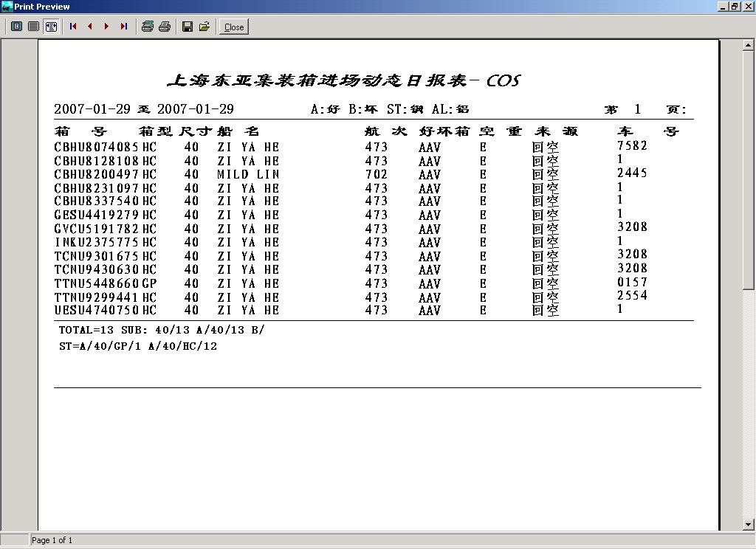Click the report title ending in COS

(344, 80)
